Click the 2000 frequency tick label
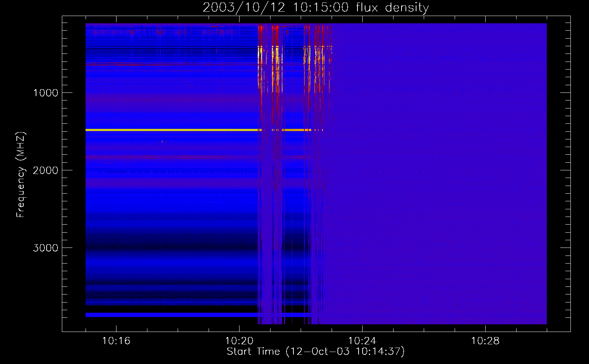Image resolution: width=589 pixels, height=364 pixels. click(x=46, y=170)
